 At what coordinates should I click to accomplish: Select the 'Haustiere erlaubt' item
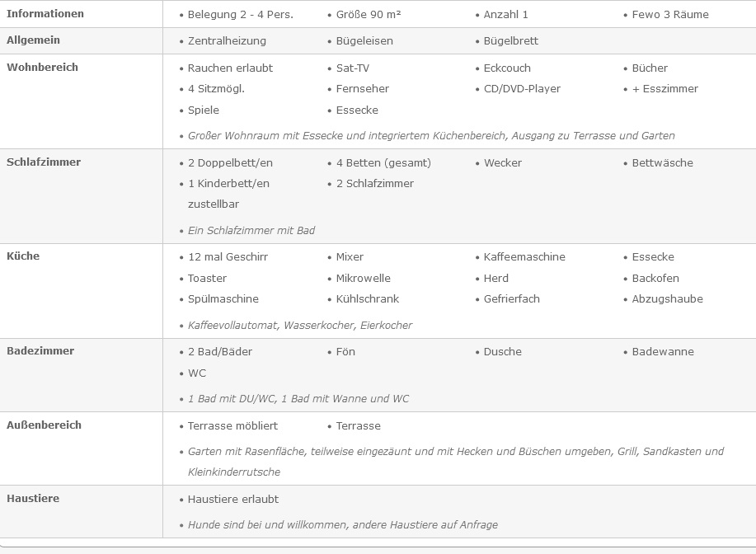232,500
